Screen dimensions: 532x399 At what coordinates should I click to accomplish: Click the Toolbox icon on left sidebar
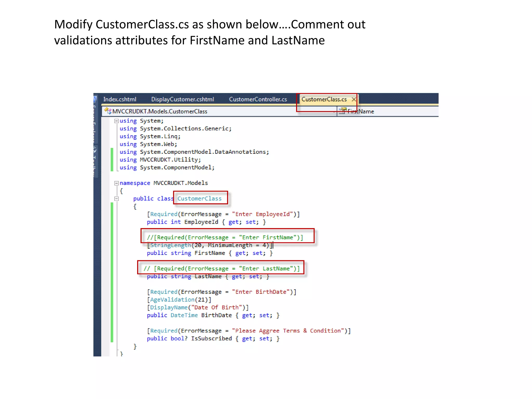pyautogui.click(x=95, y=150)
